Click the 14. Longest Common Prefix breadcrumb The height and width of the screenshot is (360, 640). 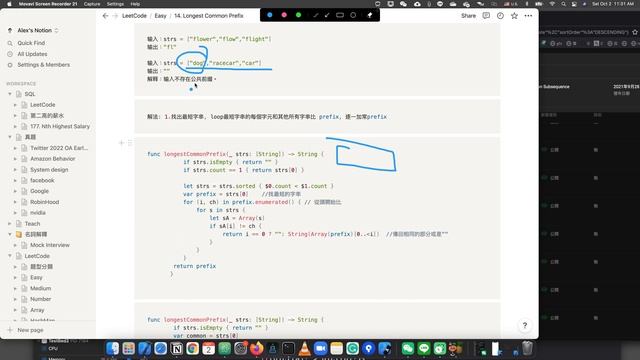tap(209, 16)
